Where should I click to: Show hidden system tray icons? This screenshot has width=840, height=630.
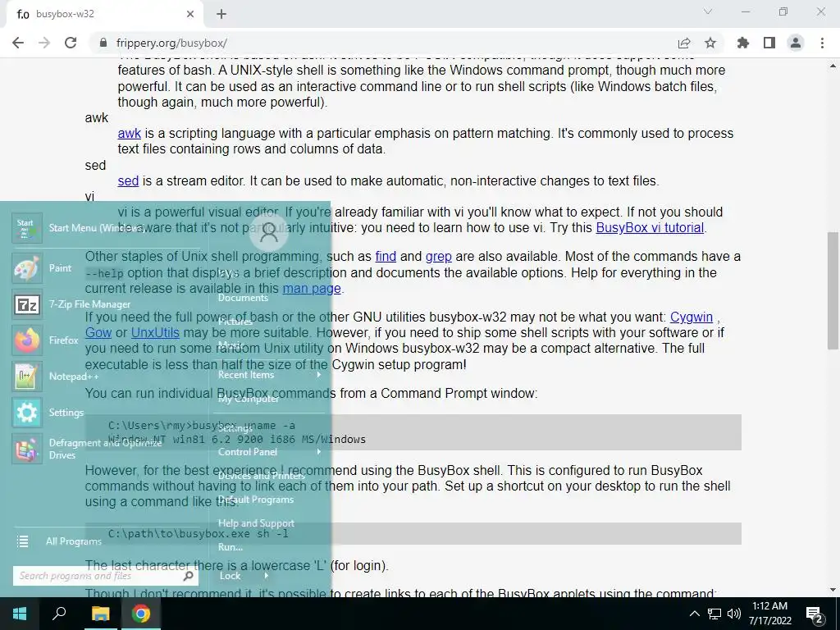click(x=694, y=614)
